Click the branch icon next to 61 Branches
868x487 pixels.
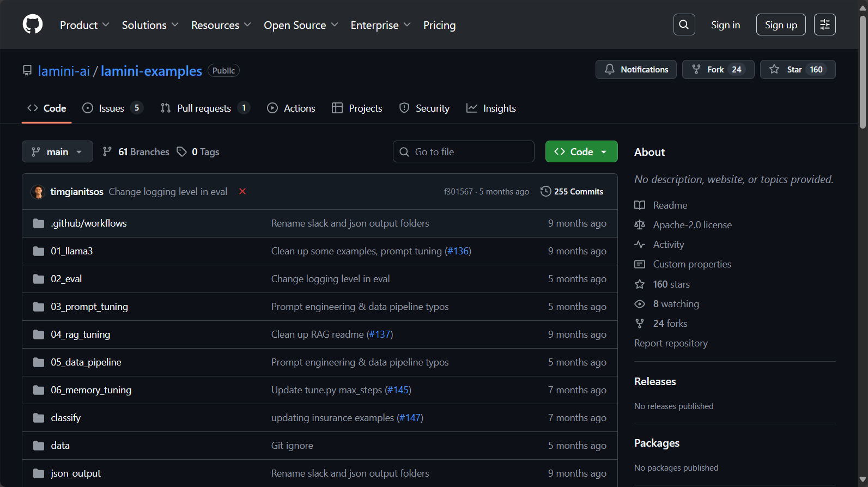coord(107,152)
